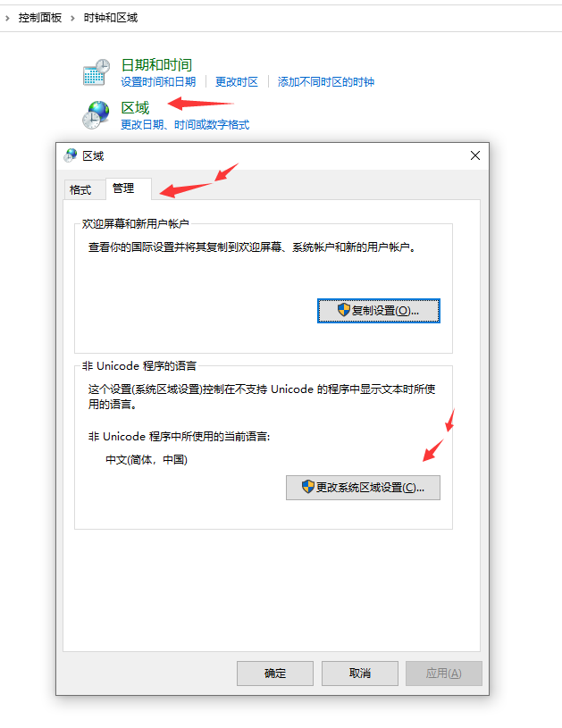Open the 区域 heading link

pyautogui.click(x=135, y=108)
